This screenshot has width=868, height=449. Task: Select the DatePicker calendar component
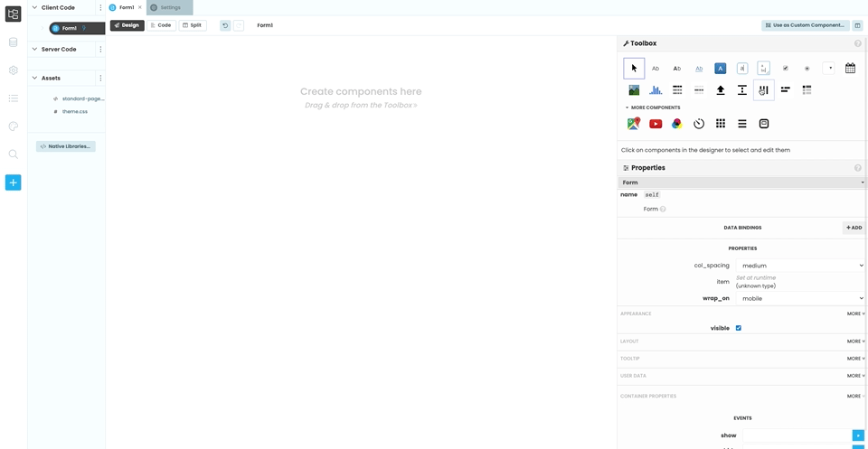point(850,69)
